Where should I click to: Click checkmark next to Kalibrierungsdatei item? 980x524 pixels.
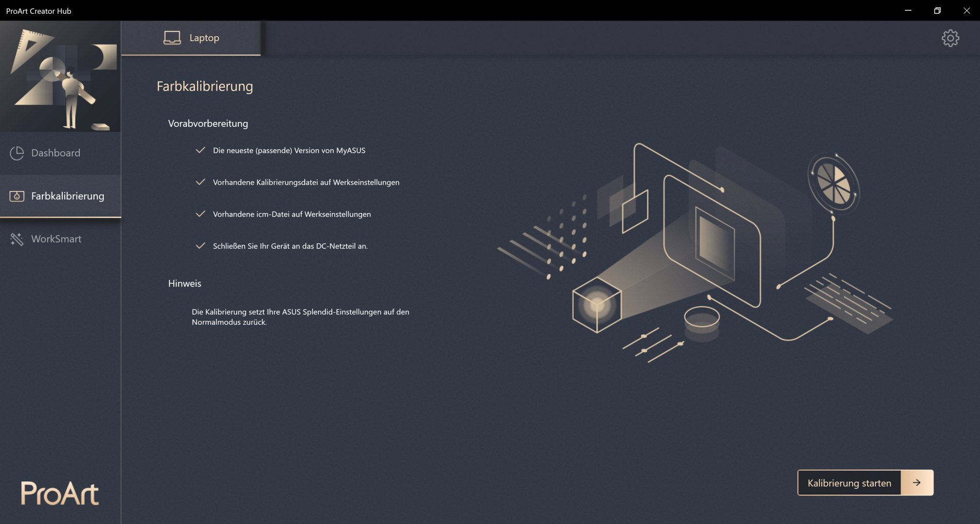pos(201,182)
